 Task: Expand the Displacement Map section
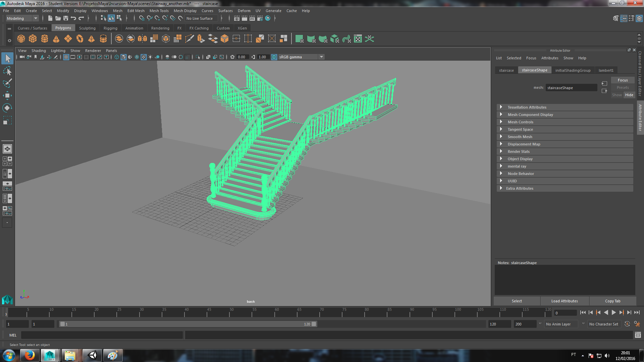565,144
